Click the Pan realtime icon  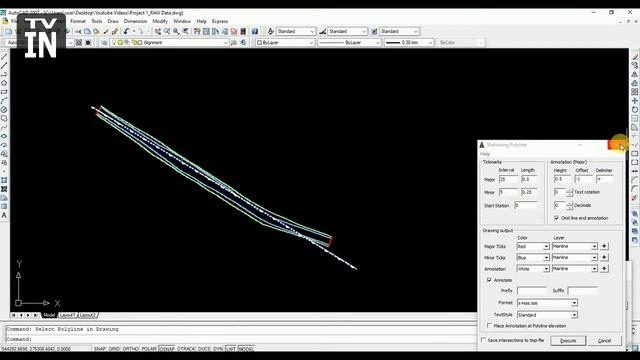(x=158, y=31)
